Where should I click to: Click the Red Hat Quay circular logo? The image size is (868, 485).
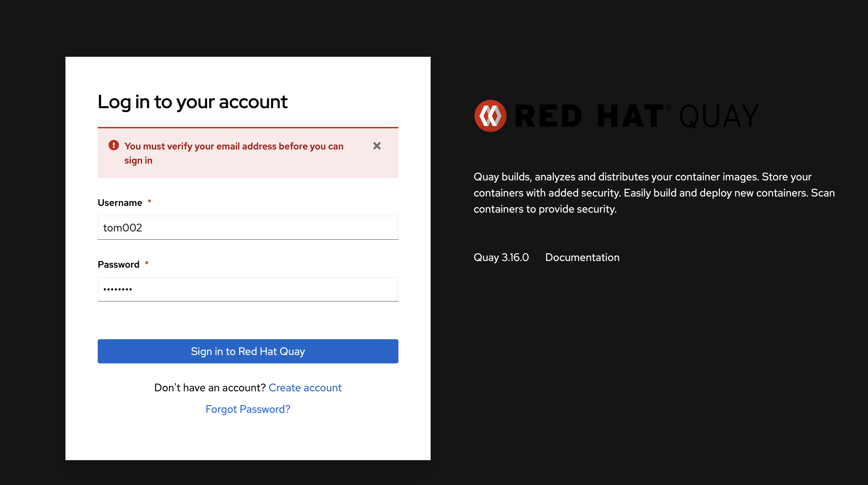[490, 116]
